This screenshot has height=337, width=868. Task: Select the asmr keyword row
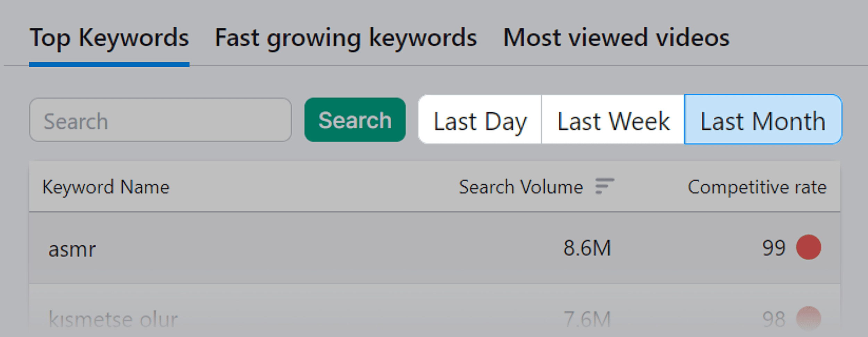click(73, 247)
